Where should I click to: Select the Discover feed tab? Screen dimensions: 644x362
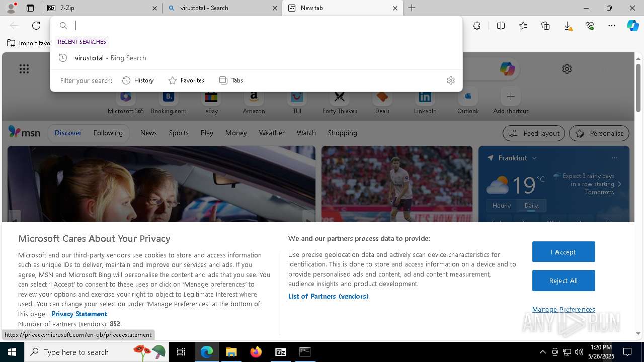point(68,133)
